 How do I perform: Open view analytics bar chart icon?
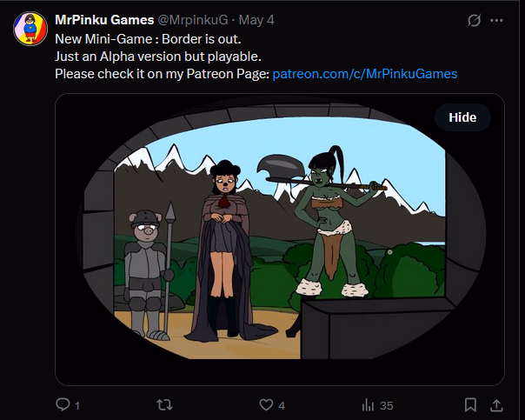pos(368,405)
